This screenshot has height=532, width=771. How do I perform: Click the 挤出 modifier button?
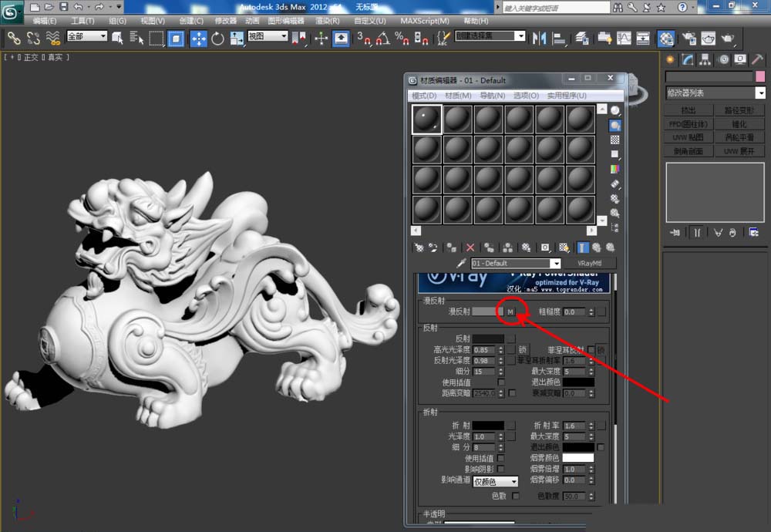[x=689, y=110]
